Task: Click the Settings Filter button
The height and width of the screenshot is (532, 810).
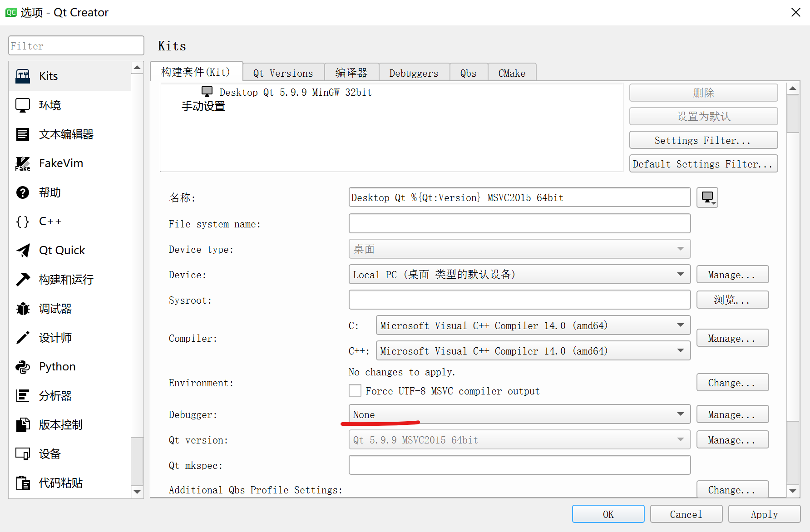Action: [703, 140]
